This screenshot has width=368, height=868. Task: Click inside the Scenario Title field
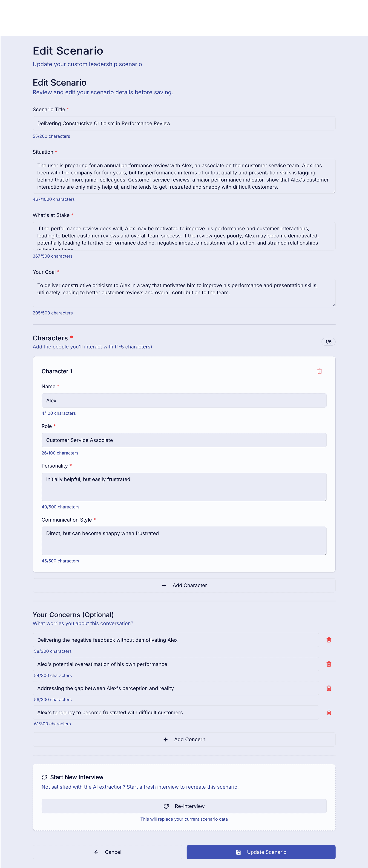point(184,123)
